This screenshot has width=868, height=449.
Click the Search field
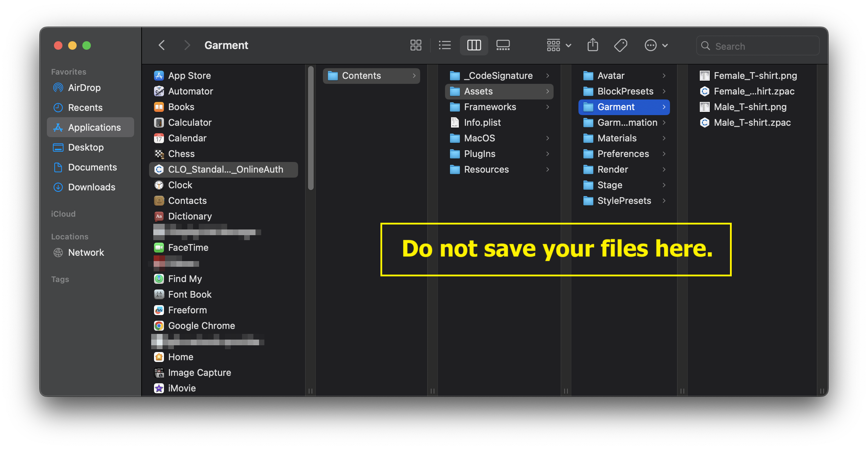coord(758,46)
